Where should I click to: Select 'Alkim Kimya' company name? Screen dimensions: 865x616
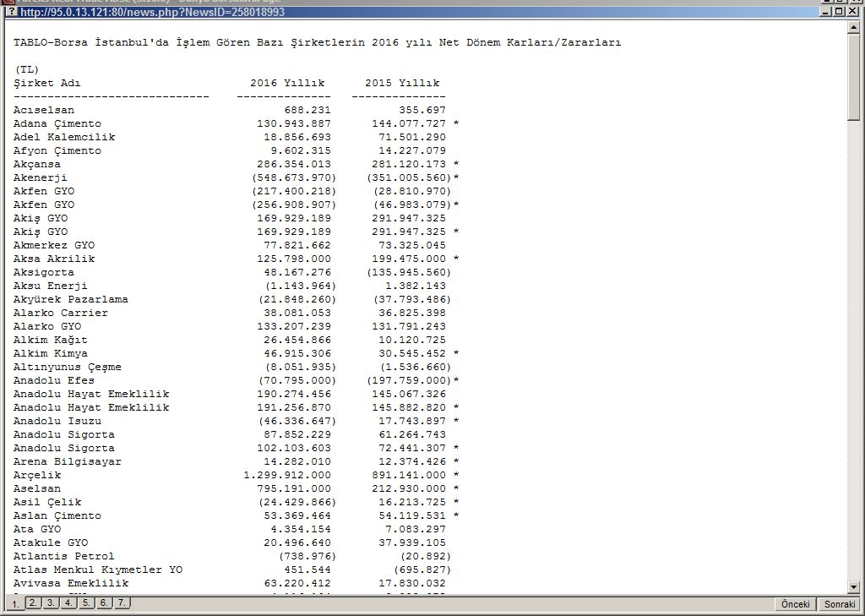[50, 353]
